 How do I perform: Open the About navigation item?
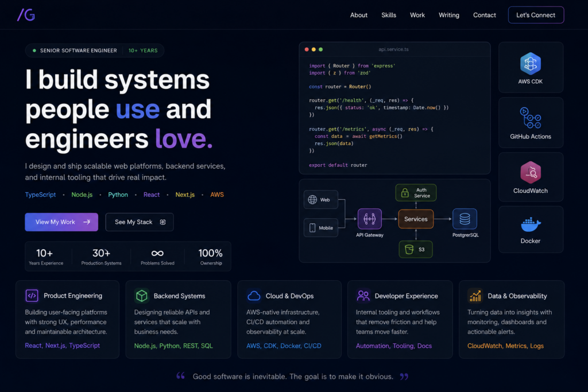(358, 15)
